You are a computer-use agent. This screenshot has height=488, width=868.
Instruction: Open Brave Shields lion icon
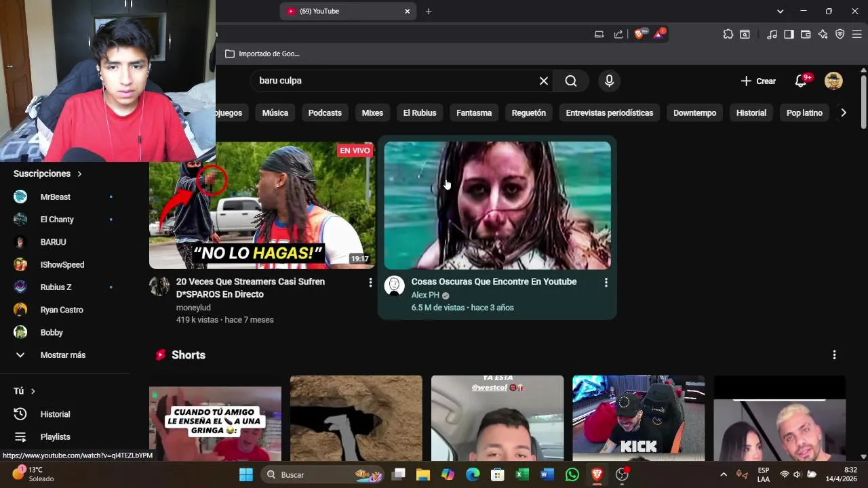pos(639,34)
